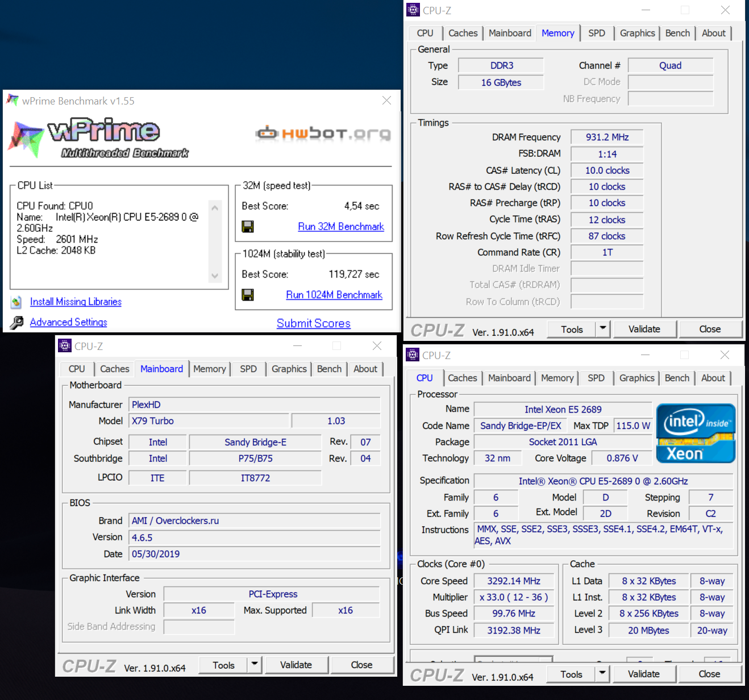
Task: Open the Install Missing Libraries link
Action: click(x=76, y=302)
